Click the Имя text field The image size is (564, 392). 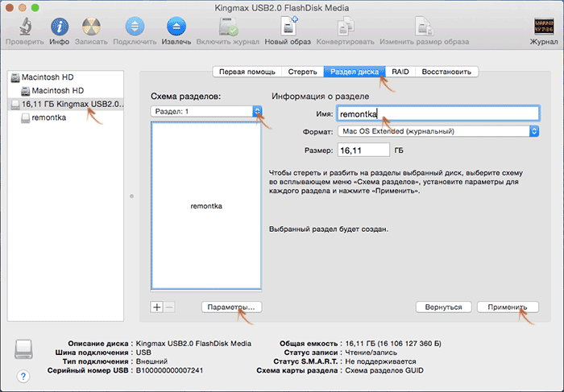point(437,113)
